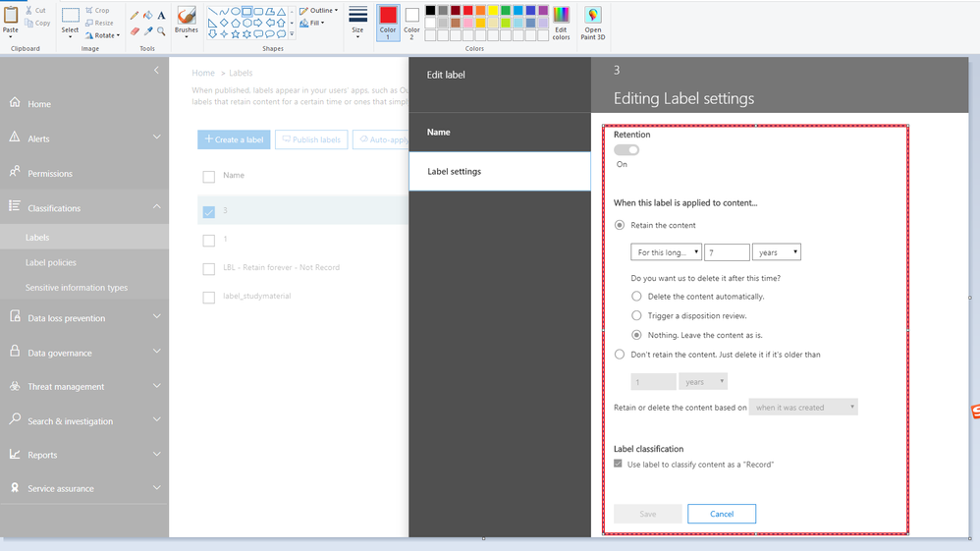The height and width of the screenshot is (551, 980).
Task: Select the Retain the content radio button
Action: point(620,225)
